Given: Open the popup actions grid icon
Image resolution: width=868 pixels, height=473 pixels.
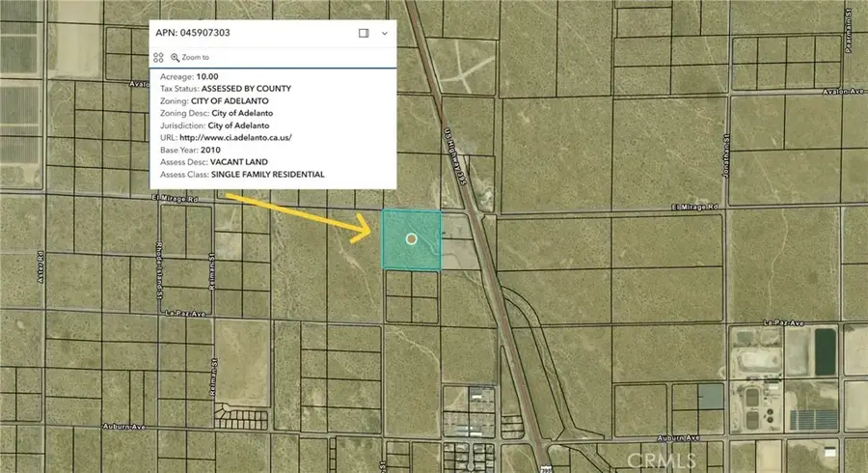Looking at the screenshot, I should 158,57.
